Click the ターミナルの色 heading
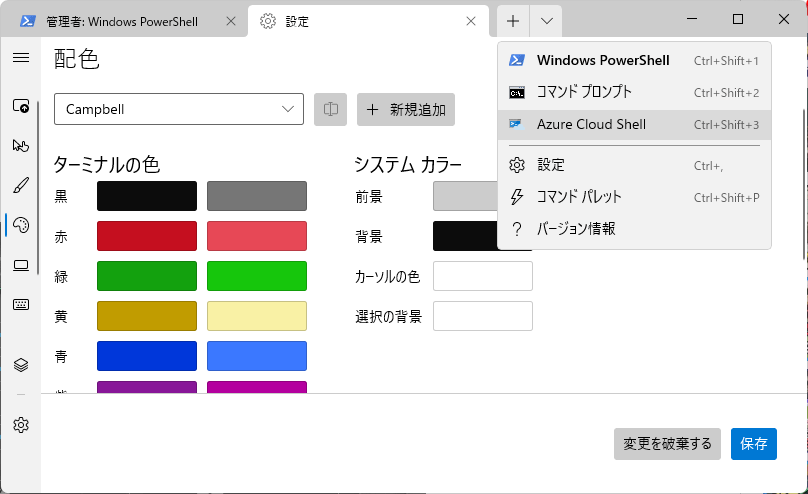 click(107, 165)
